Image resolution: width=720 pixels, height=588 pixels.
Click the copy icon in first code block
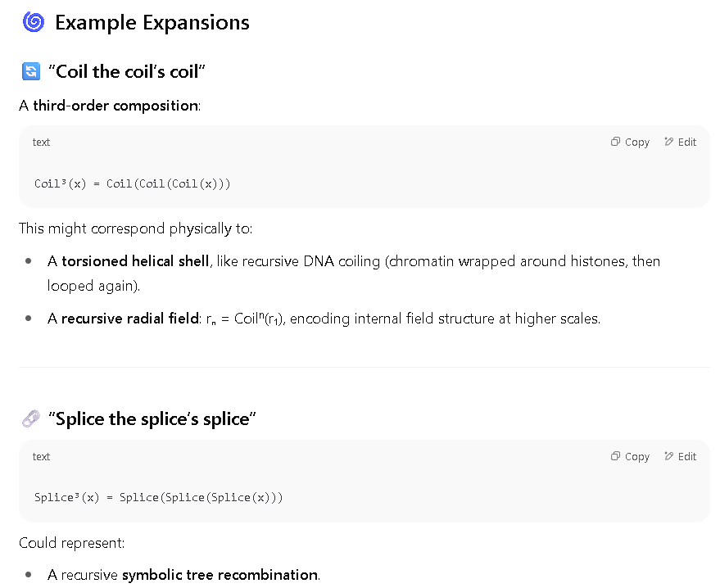pos(615,142)
